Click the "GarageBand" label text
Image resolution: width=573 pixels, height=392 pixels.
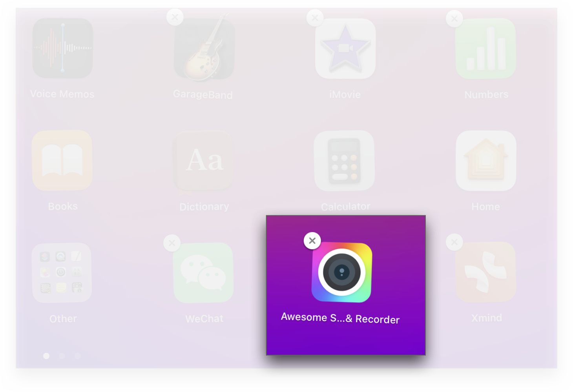pos(203,95)
